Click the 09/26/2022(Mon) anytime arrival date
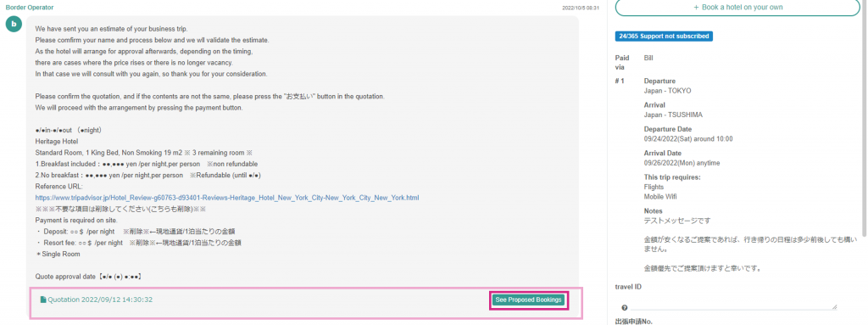The width and height of the screenshot is (868, 325). coord(682,163)
